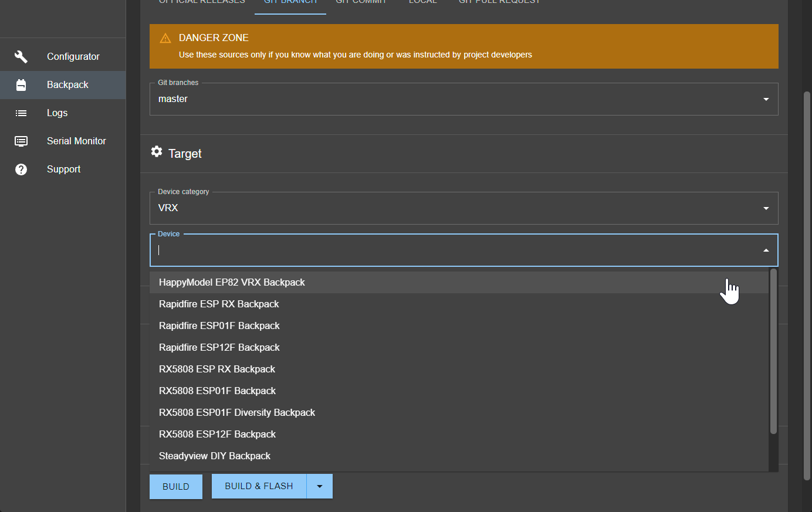The image size is (812, 512).
Task: Click the caret icon in the Device field
Action: 766,250
